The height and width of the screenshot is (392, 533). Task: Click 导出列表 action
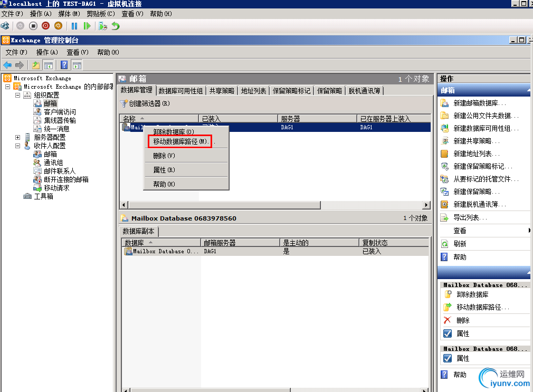pos(470,217)
